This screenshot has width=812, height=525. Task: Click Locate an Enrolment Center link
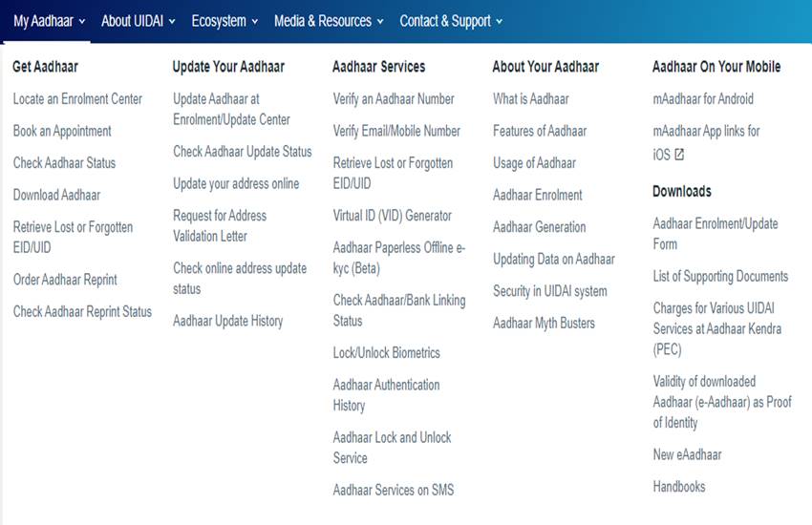coord(77,99)
